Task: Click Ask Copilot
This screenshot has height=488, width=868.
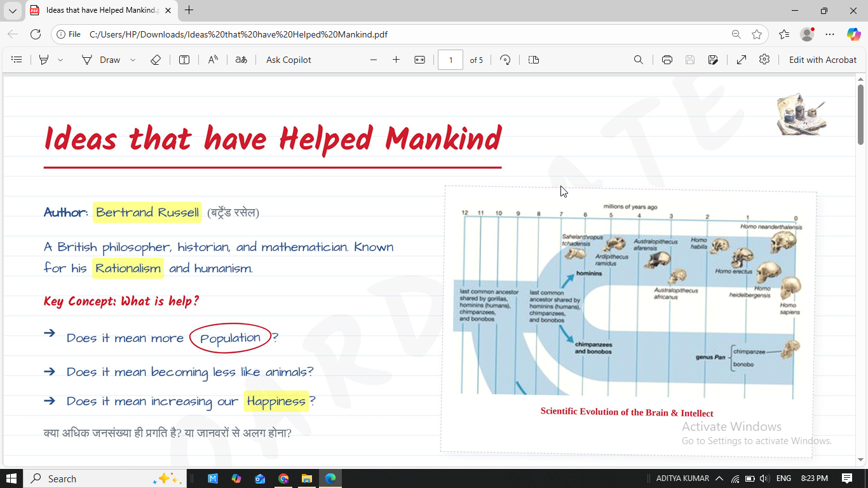Action: (x=288, y=60)
